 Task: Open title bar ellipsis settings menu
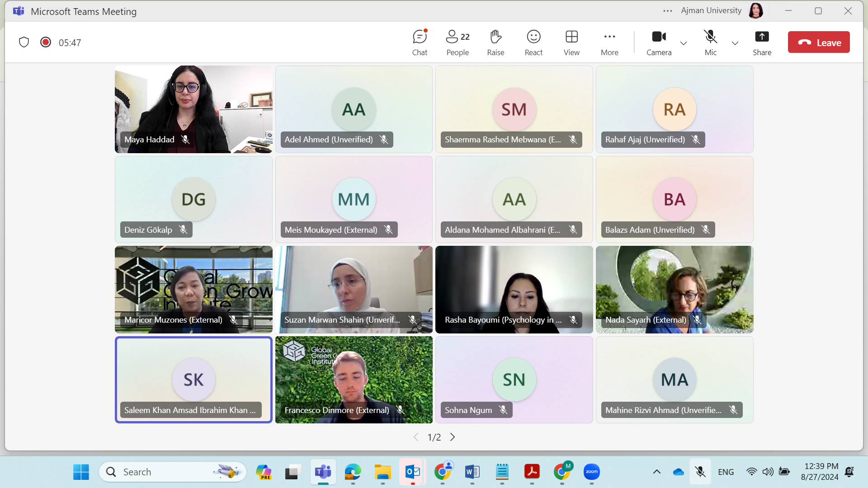(668, 11)
